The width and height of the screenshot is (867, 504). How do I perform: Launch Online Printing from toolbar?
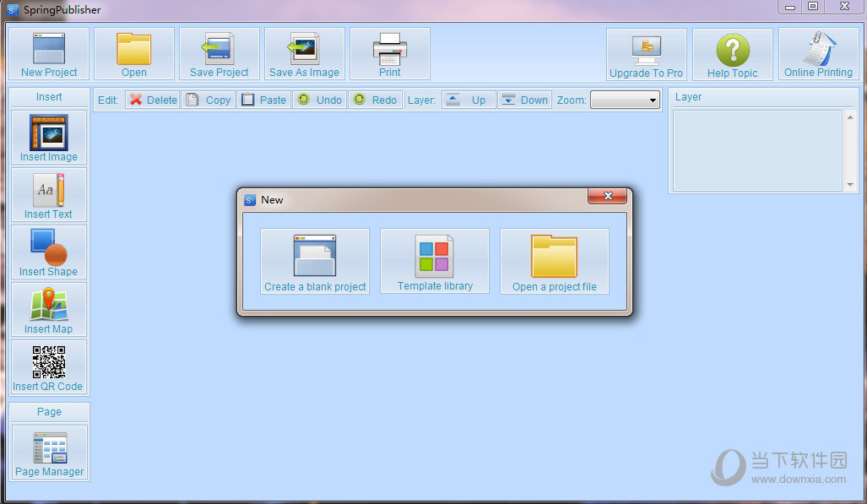pos(818,54)
